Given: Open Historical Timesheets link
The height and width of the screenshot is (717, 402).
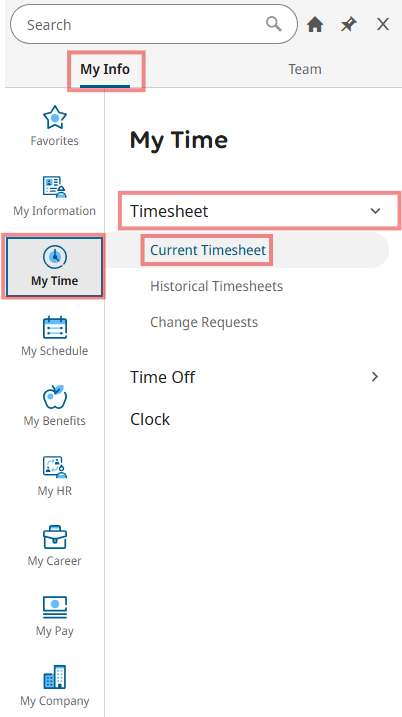Looking at the screenshot, I should (x=216, y=286).
